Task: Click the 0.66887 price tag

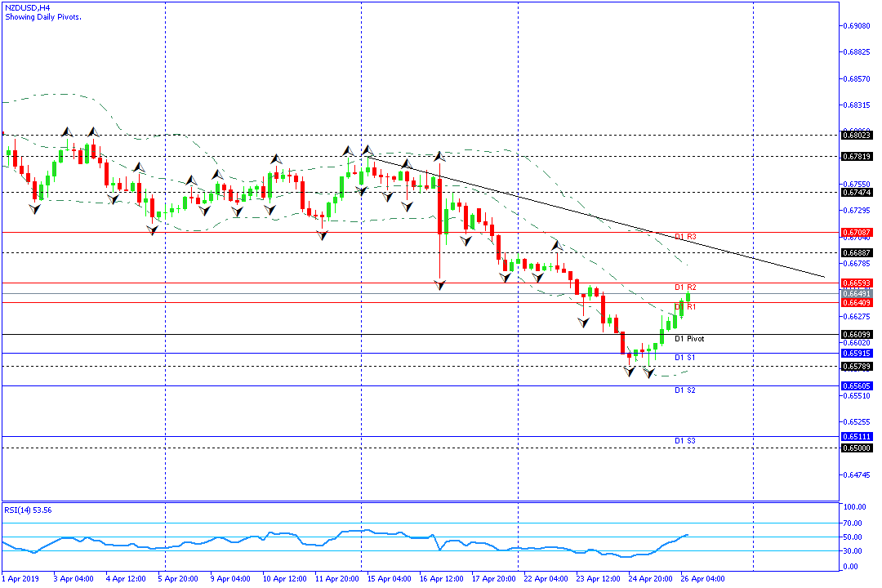Action: (857, 253)
